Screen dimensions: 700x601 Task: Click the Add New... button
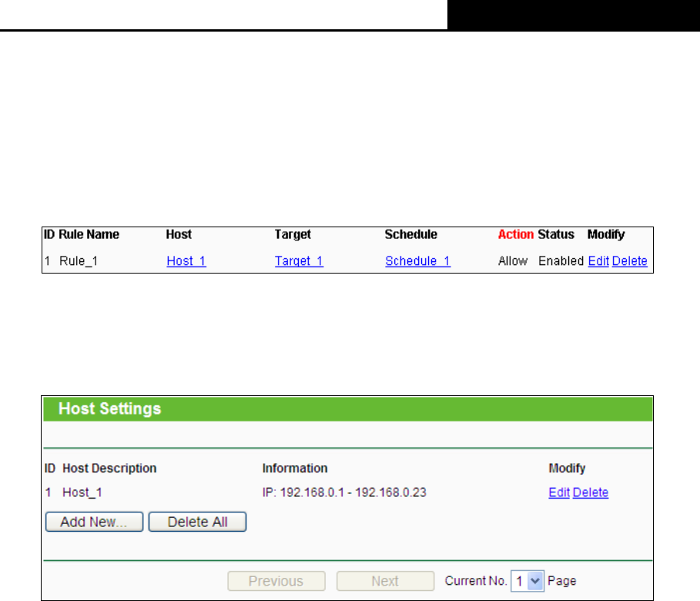pos(94,522)
